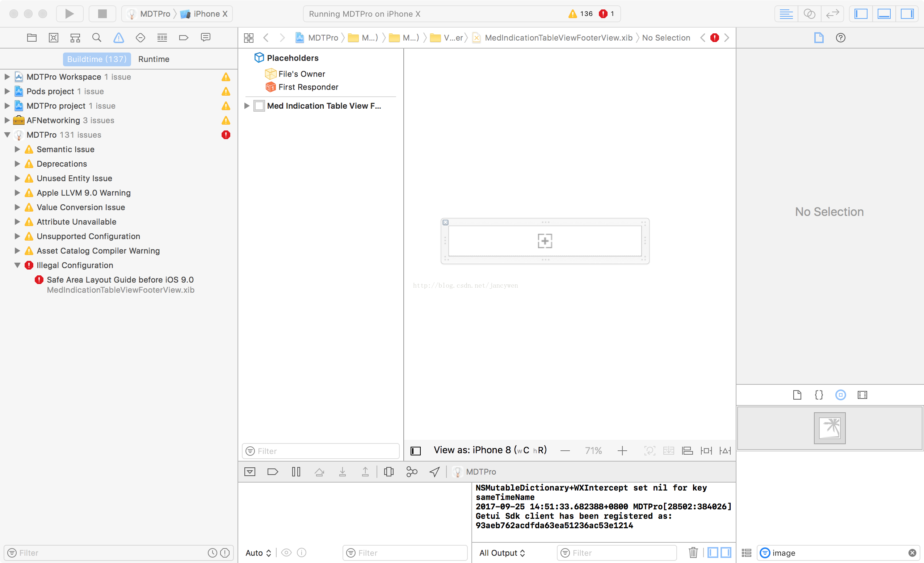924x563 pixels.
Task: Zoom out the canvas
Action: pyautogui.click(x=565, y=450)
